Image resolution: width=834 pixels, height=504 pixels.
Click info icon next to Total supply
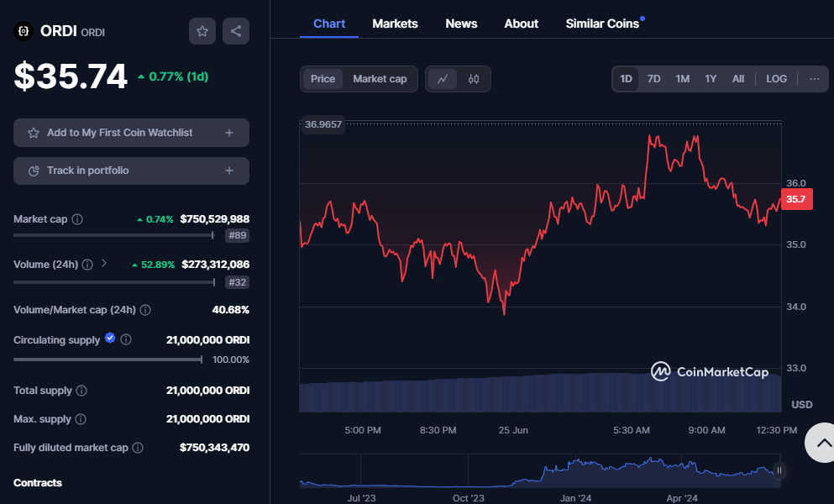[81, 391]
